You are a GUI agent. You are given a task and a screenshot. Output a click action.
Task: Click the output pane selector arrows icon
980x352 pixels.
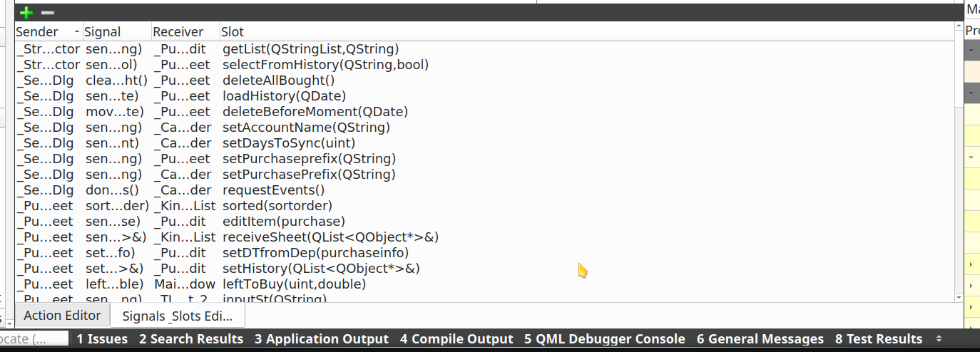pos(939,339)
